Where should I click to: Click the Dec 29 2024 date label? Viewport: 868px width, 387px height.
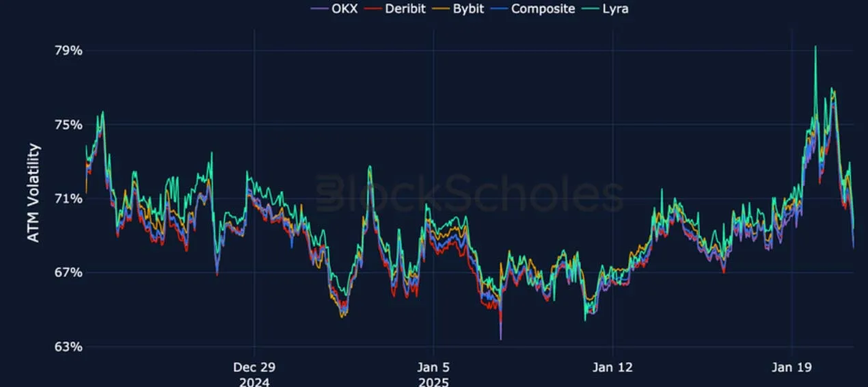click(254, 374)
